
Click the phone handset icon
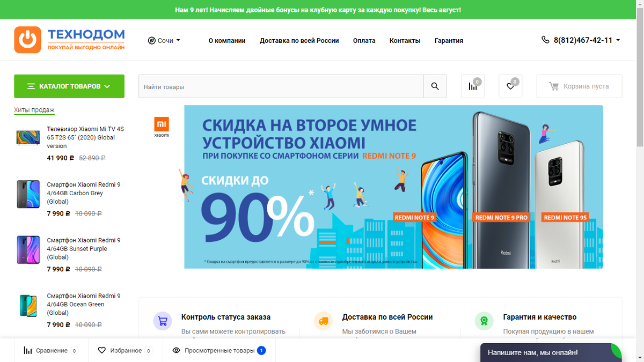[546, 40]
